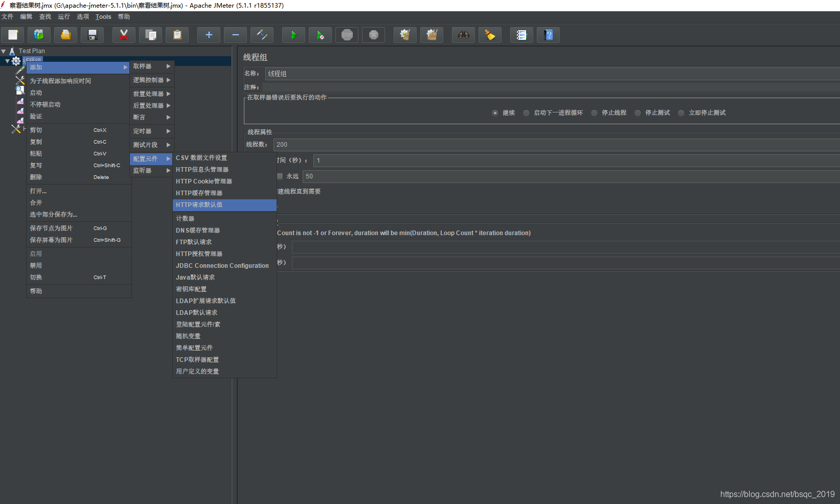Screen dimensions: 840x504
Task: Select the 停止测试 radio button
Action: (x=638, y=113)
